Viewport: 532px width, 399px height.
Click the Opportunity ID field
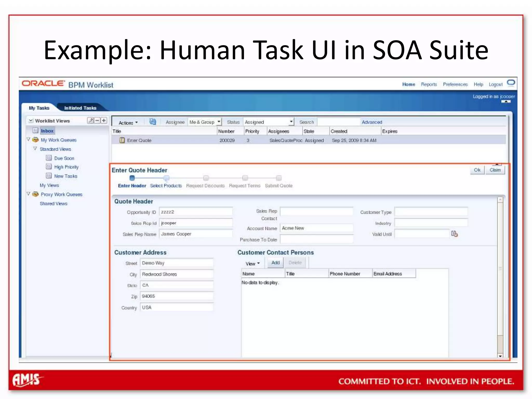pyautogui.click(x=196, y=212)
